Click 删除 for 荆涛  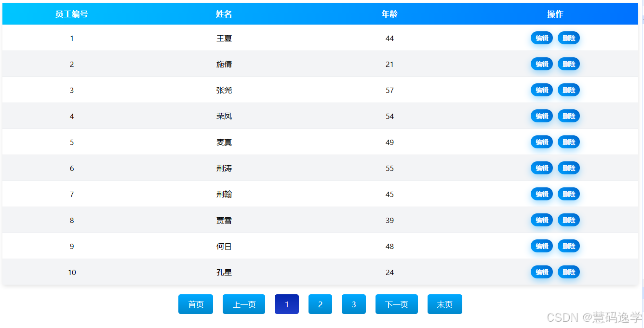(569, 168)
